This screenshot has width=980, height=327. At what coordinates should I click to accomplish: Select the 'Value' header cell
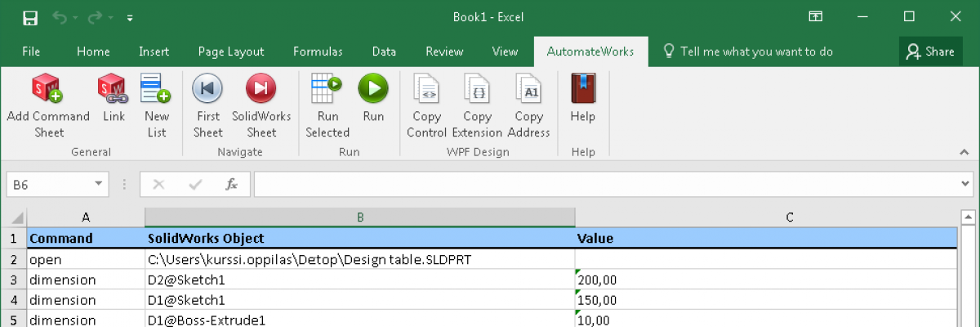(x=765, y=239)
